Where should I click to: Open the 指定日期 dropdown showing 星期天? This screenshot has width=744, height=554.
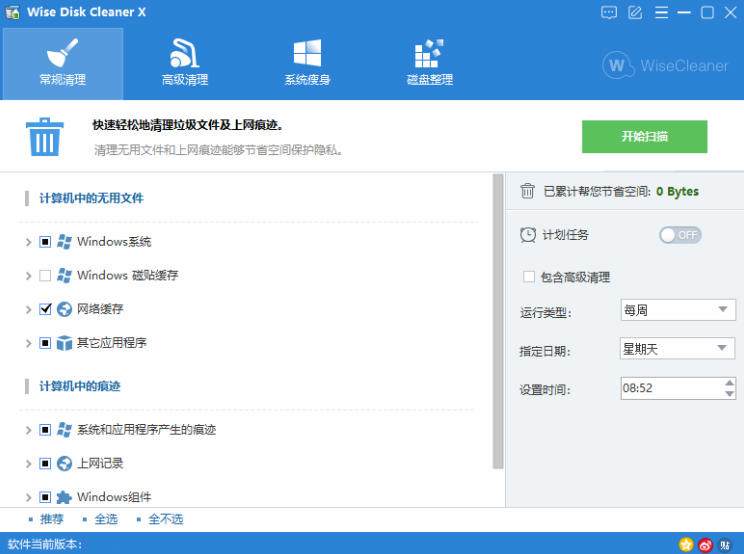pyautogui.click(x=677, y=349)
